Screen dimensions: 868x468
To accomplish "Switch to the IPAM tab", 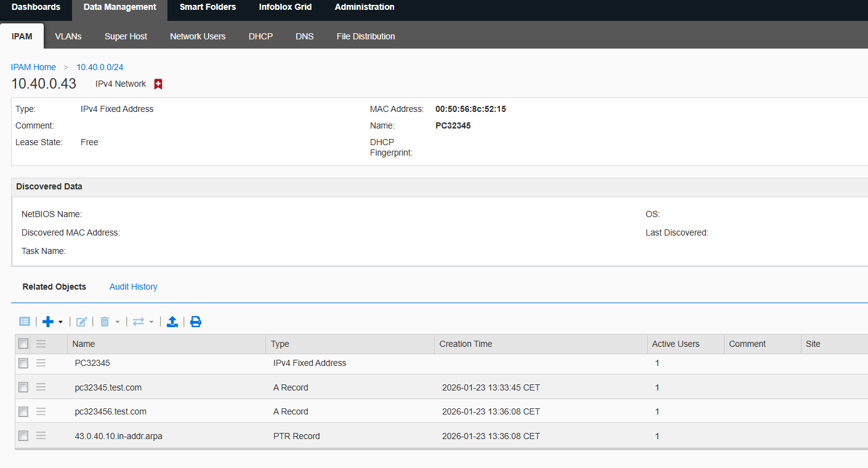I will [x=22, y=36].
